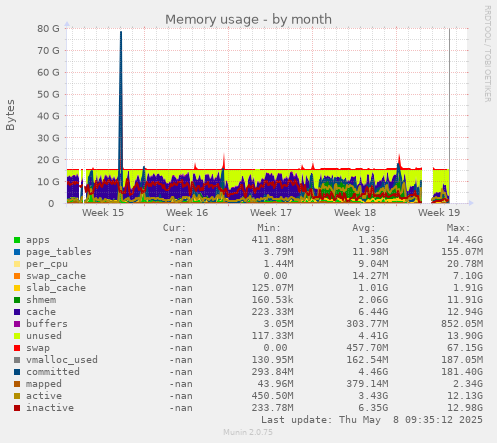The width and height of the screenshot is (497, 443).
Task: Click the page_tables blue swatch
Action: (17, 252)
